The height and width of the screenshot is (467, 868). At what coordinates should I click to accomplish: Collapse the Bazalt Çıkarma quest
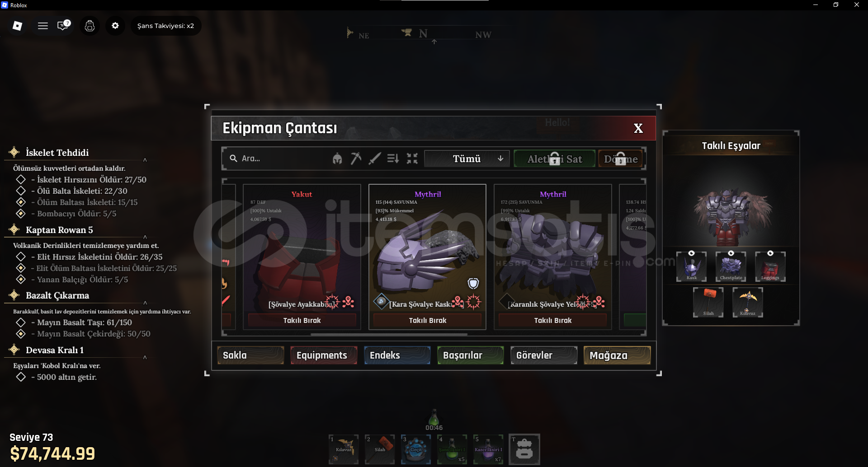click(x=145, y=303)
